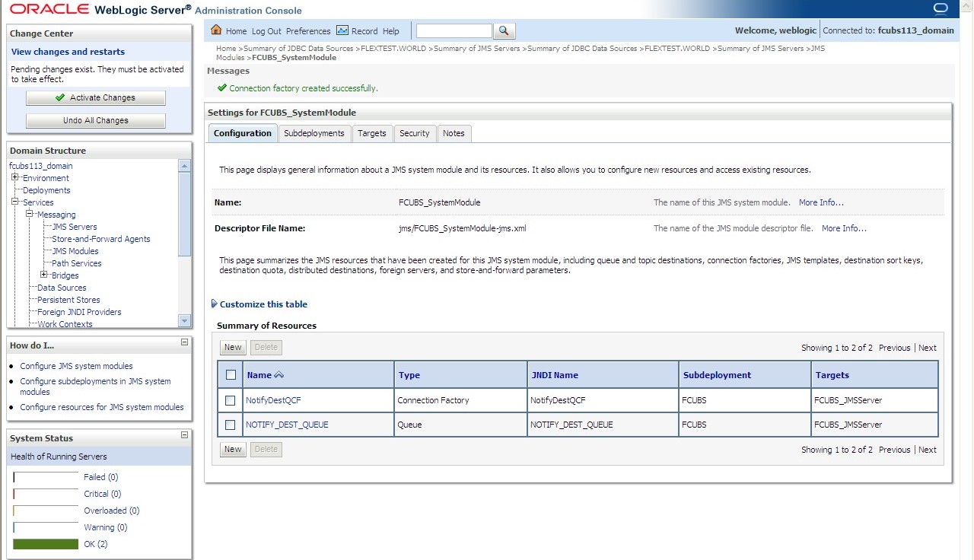Sort table by JNDI Name column header
The width and height of the screenshot is (974, 560).
pos(555,375)
